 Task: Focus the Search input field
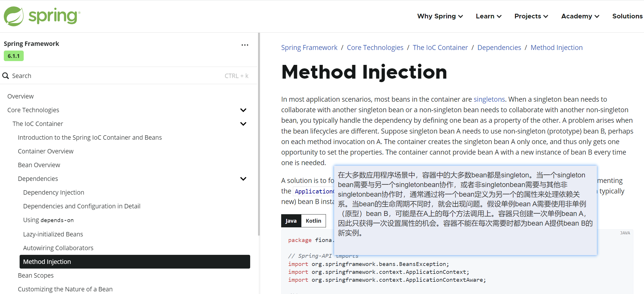tap(129, 76)
